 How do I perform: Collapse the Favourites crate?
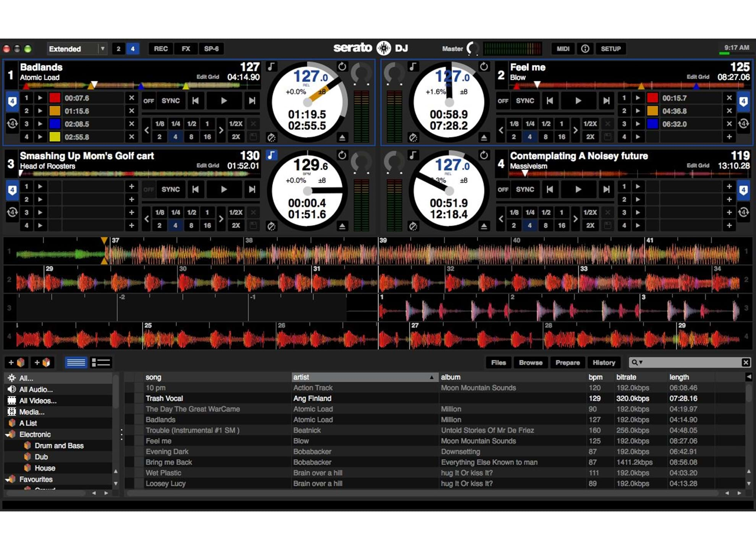(x=8, y=480)
